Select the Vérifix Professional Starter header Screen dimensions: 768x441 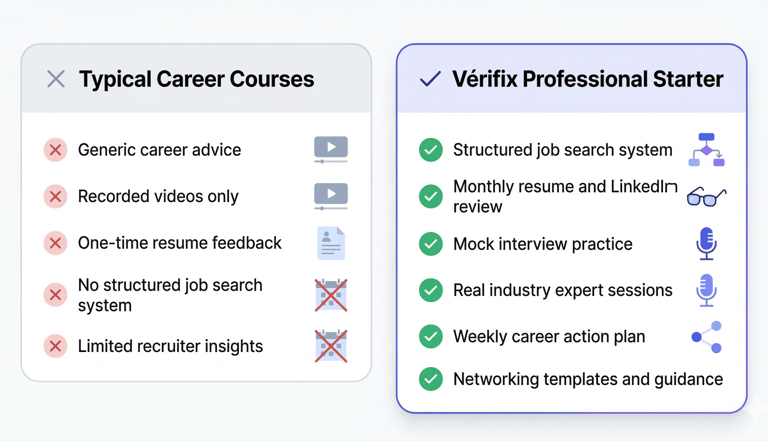point(587,79)
